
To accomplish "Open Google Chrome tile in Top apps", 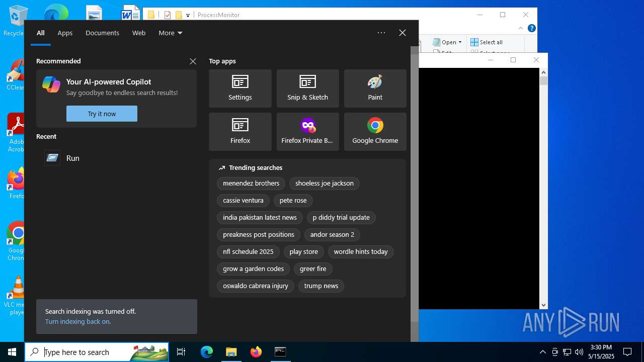I will pyautogui.click(x=375, y=132).
